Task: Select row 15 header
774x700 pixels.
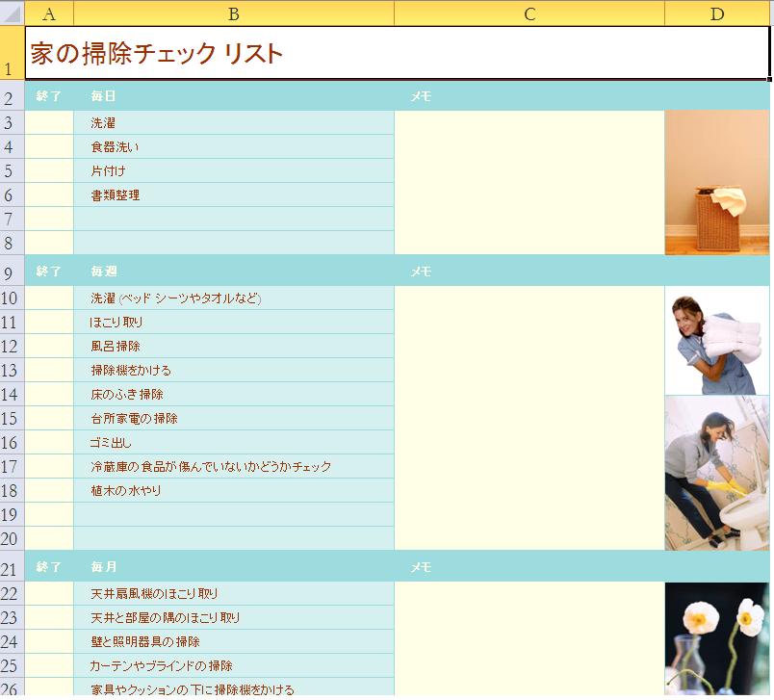Action: tap(12, 419)
